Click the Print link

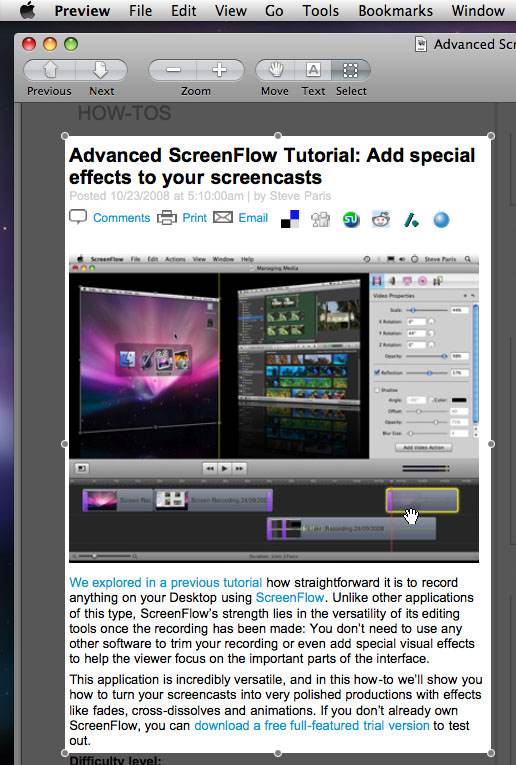pyautogui.click(x=195, y=218)
